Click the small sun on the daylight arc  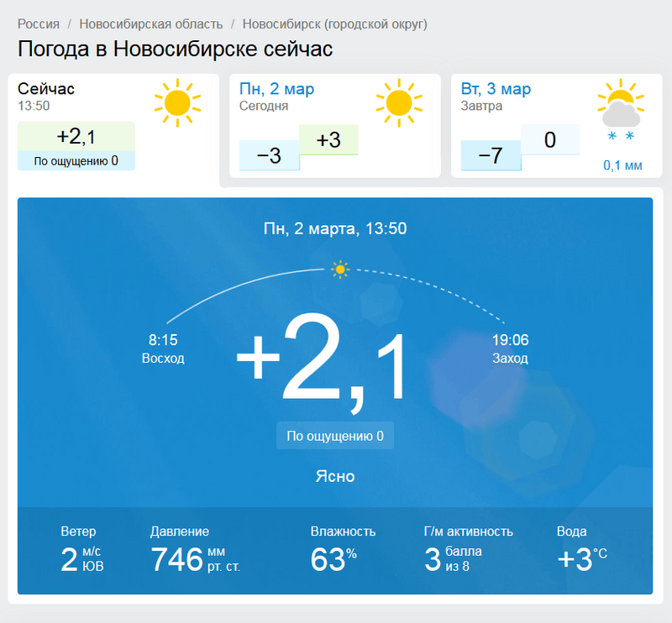(x=340, y=270)
